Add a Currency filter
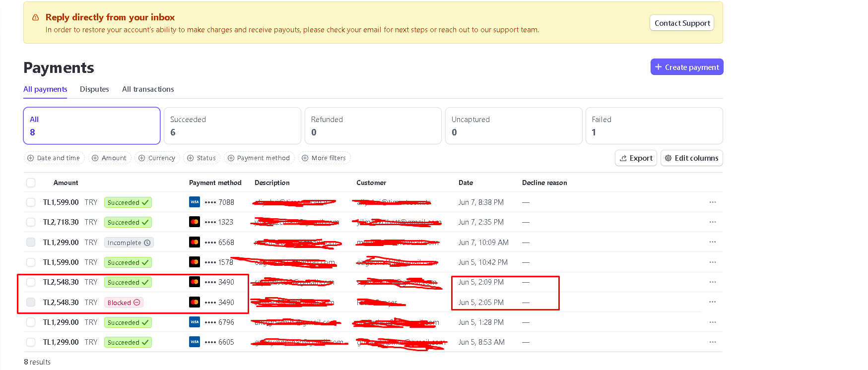Screen dimensions: 868x370 [157, 158]
